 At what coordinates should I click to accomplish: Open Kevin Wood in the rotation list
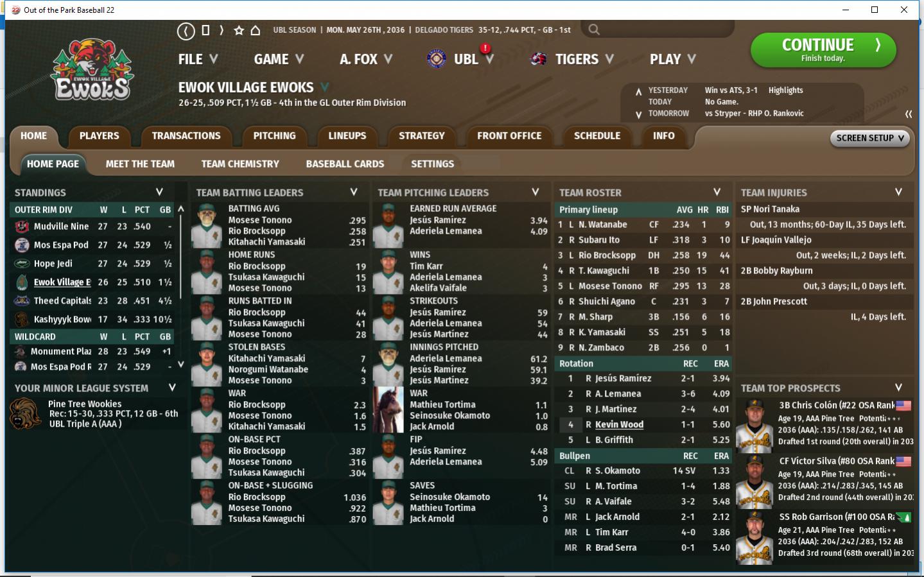click(619, 425)
